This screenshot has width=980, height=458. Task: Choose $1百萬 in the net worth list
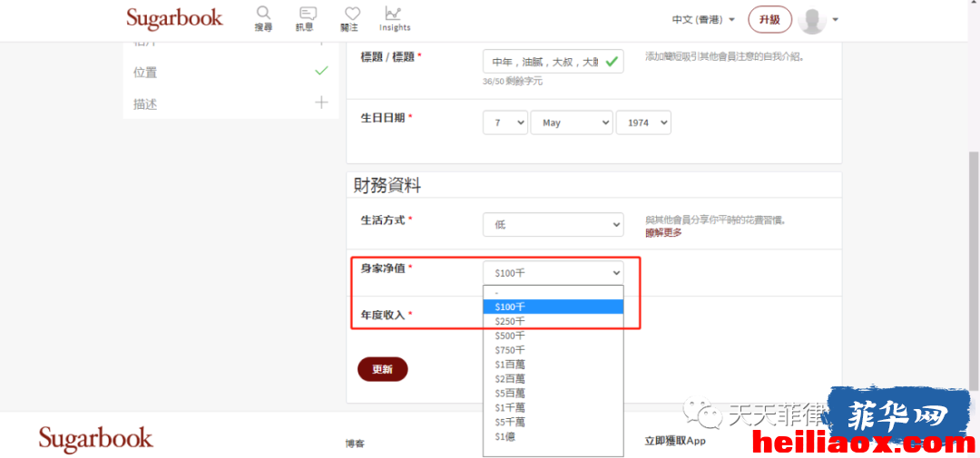[x=554, y=365]
